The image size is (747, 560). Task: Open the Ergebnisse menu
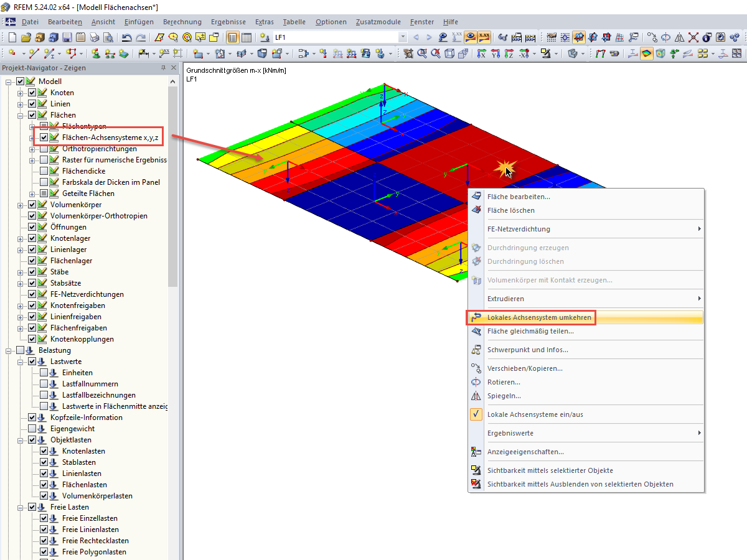[228, 22]
